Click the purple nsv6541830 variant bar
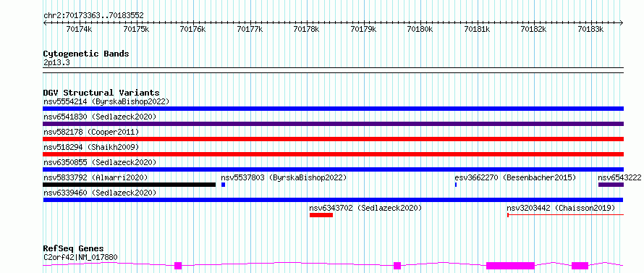This screenshot has width=644, height=273. [x=333, y=124]
